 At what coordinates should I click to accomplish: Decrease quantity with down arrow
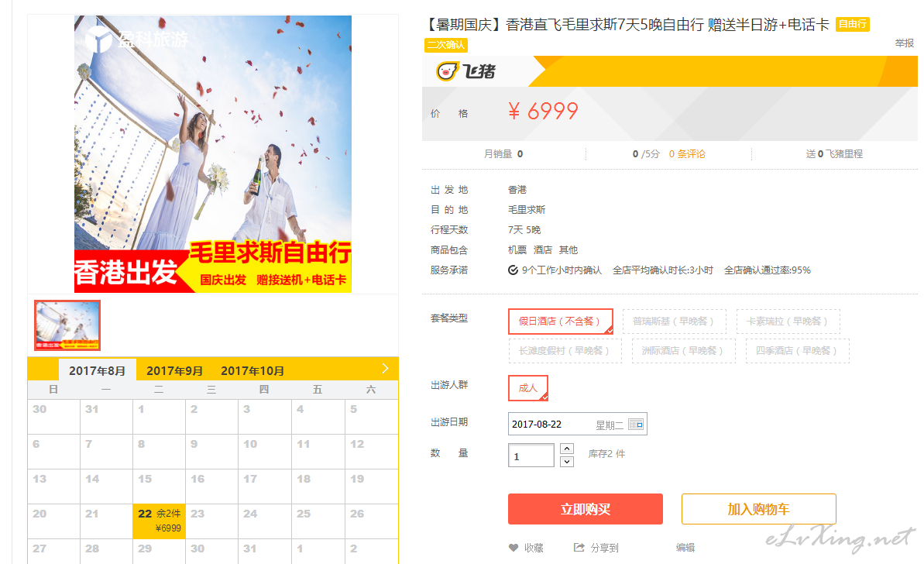click(x=567, y=462)
